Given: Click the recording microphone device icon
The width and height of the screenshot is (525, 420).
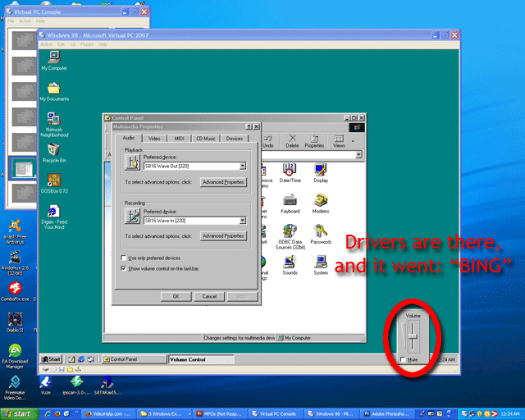Looking at the screenshot, I should click(132, 216).
